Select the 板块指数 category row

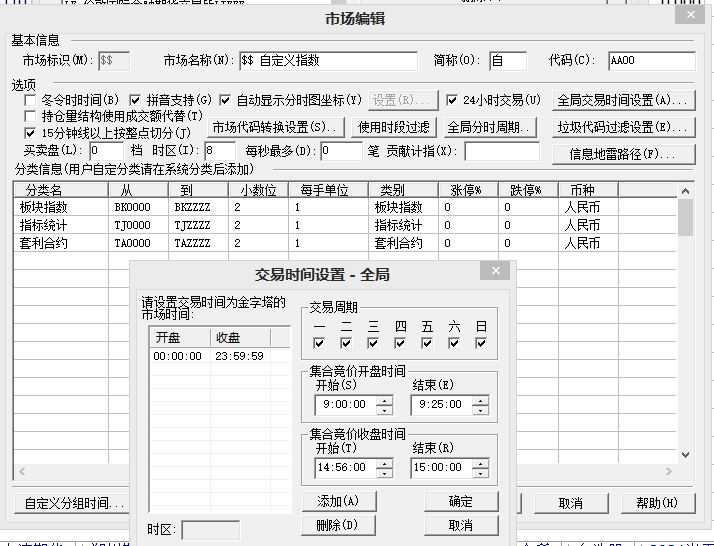(x=60, y=207)
